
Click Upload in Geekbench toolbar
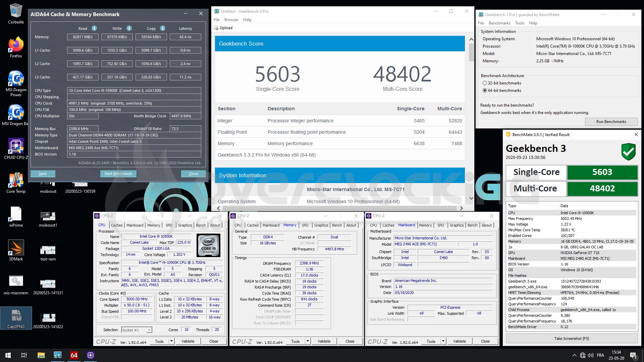coord(223,28)
